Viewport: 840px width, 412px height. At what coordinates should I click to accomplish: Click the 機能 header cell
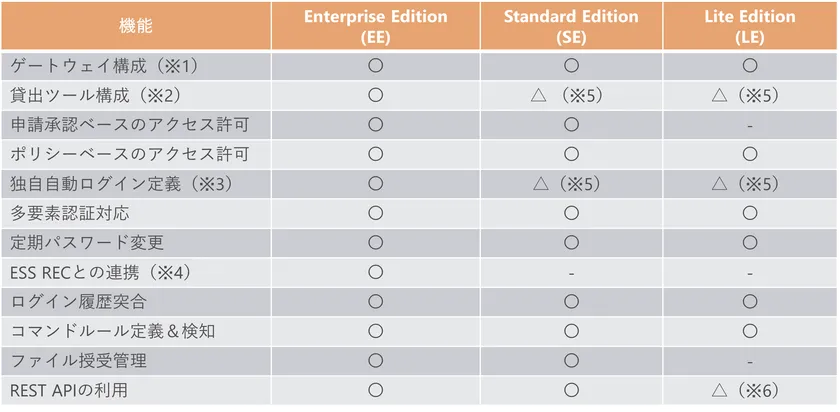pyautogui.click(x=137, y=26)
